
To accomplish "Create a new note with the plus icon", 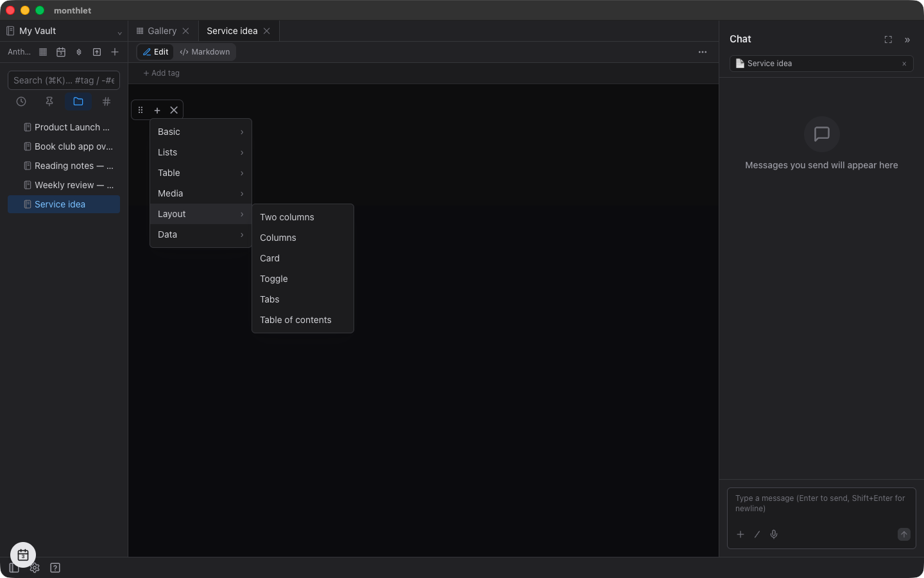I will pyautogui.click(x=115, y=52).
